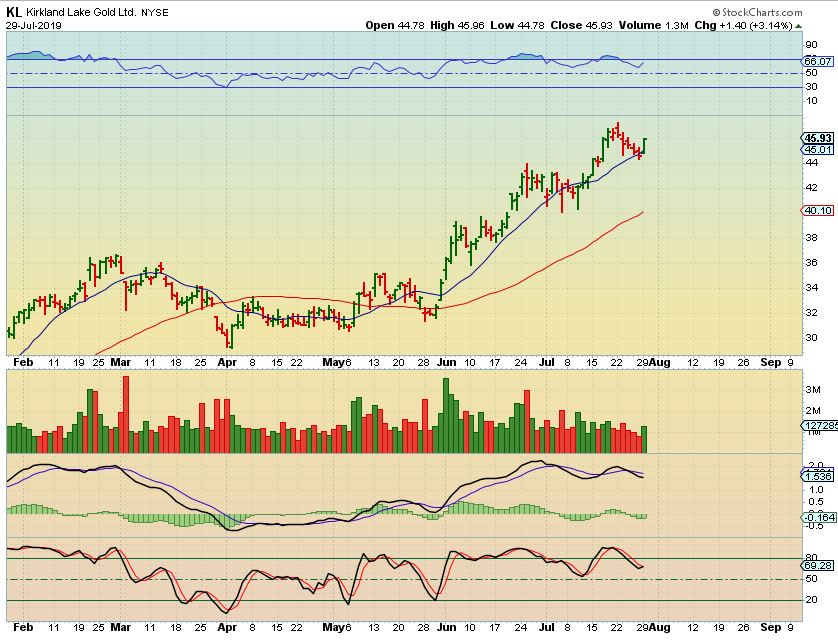This screenshot has height=641, width=838.
Task: Click the MACD histogram tag -0.164
Action: click(819, 517)
